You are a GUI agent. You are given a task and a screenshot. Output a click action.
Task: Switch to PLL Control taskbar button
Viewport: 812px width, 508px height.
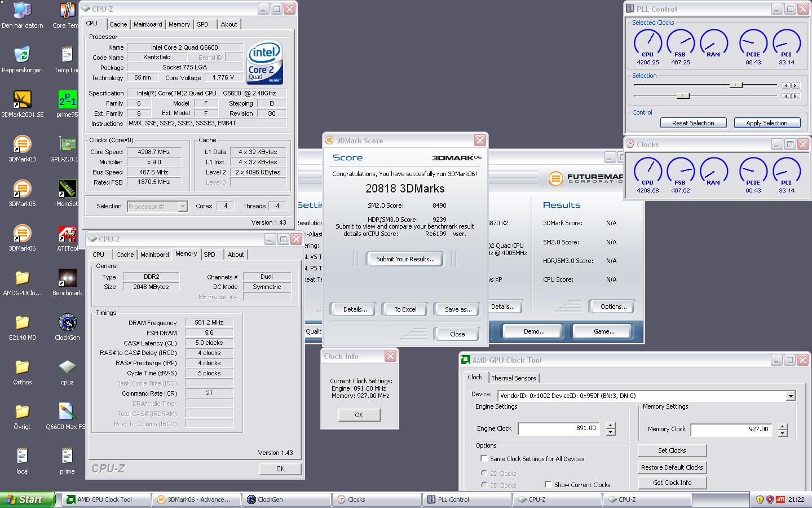pyautogui.click(x=467, y=500)
